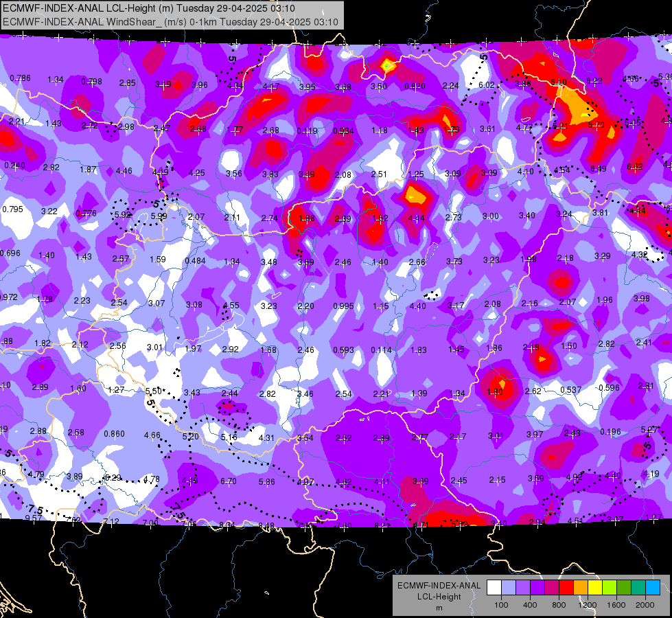Click the wind shear value '0.114'

click(x=381, y=350)
